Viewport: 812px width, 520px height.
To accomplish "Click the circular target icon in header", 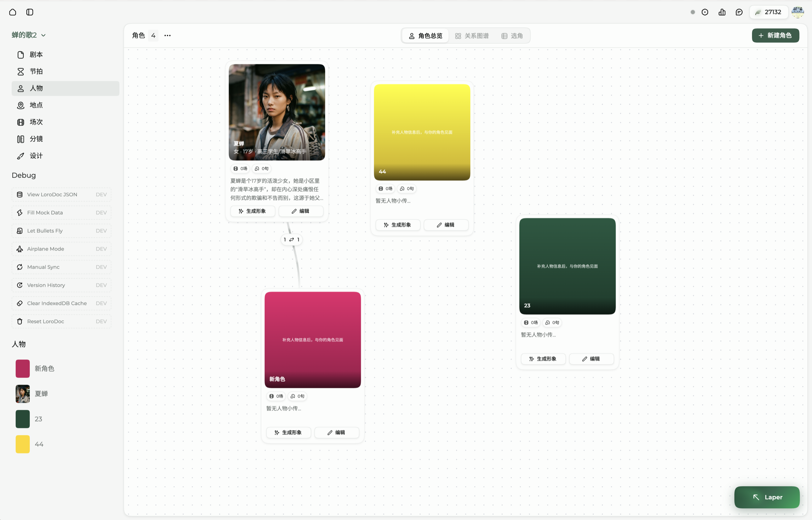I will pos(705,12).
